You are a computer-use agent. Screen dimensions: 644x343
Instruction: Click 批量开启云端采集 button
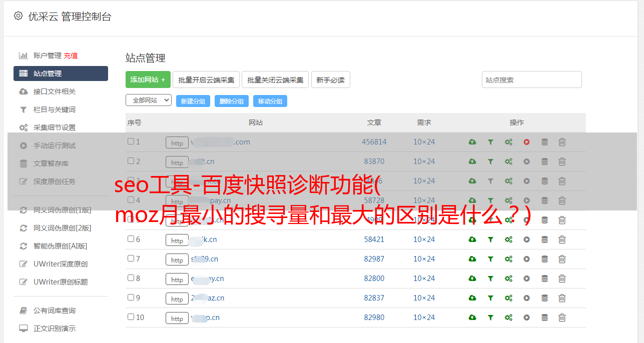[x=206, y=79]
